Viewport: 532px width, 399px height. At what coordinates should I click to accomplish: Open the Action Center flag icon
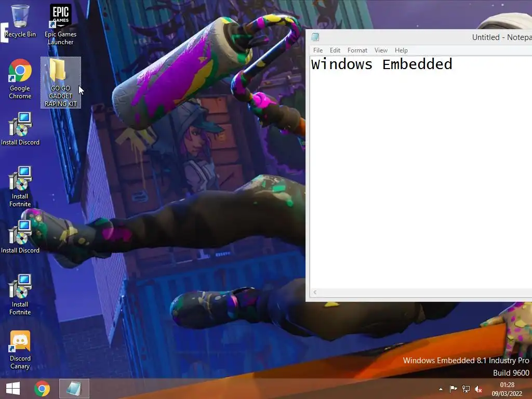click(453, 389)
